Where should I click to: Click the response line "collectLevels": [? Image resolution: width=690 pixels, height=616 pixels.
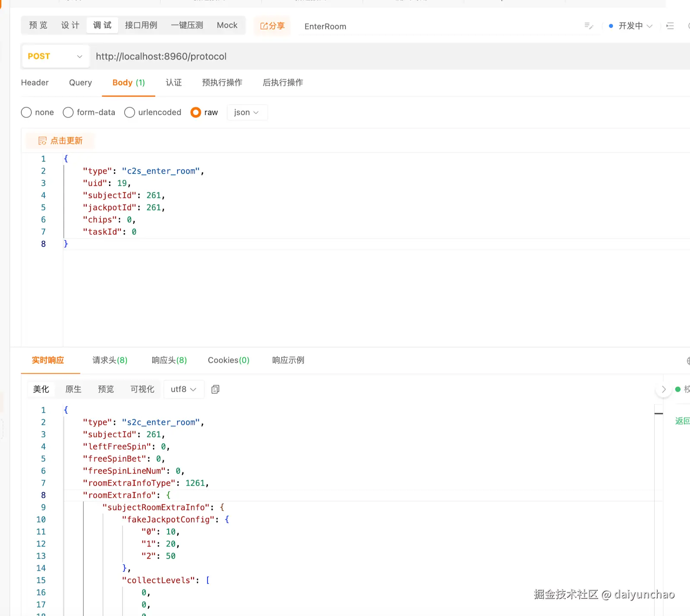(166, 580)
